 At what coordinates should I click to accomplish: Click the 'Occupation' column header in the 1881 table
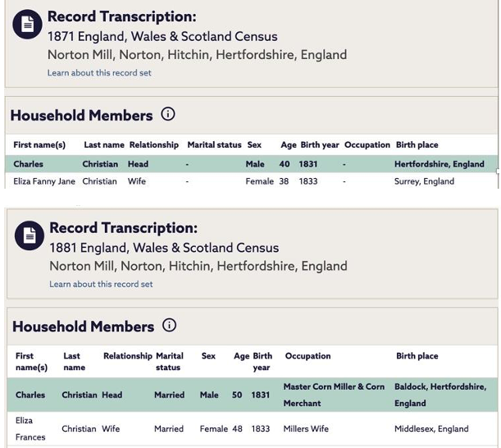tap(307, 356)
